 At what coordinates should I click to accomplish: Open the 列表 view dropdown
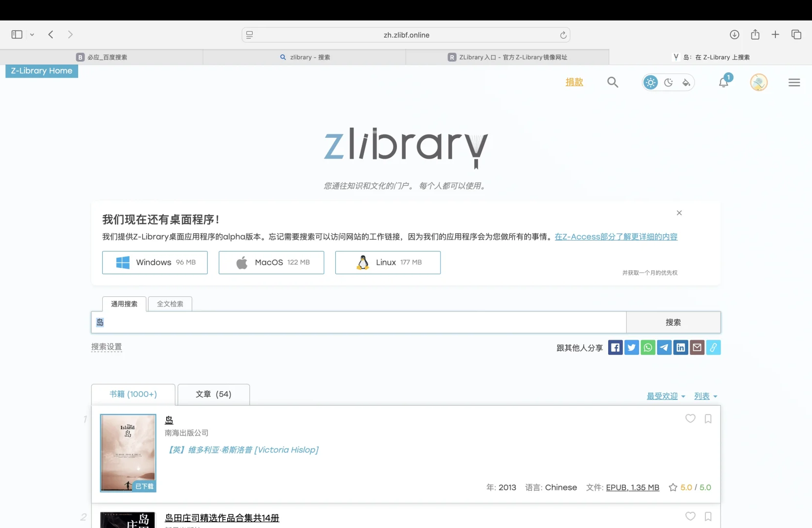coord(706,396)
